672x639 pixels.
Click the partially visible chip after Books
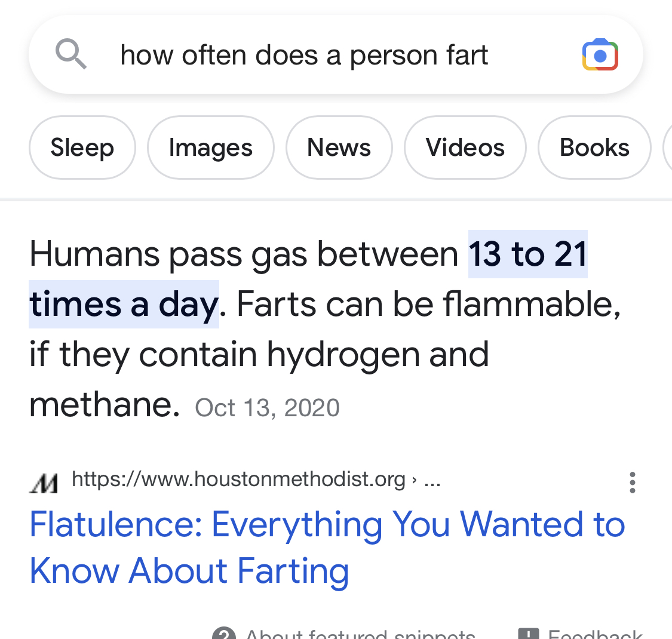pyautogui.click(x=668, y=148)
